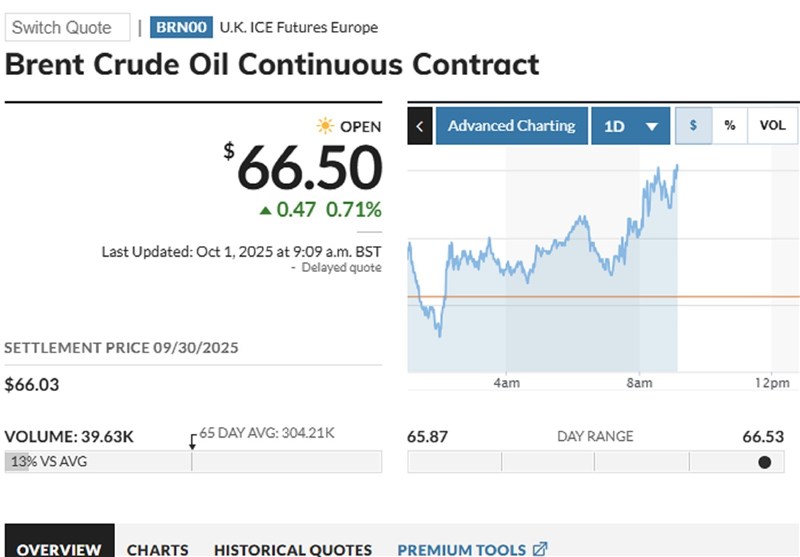Click the external link icon beside Premium Tools

(540, 549)
